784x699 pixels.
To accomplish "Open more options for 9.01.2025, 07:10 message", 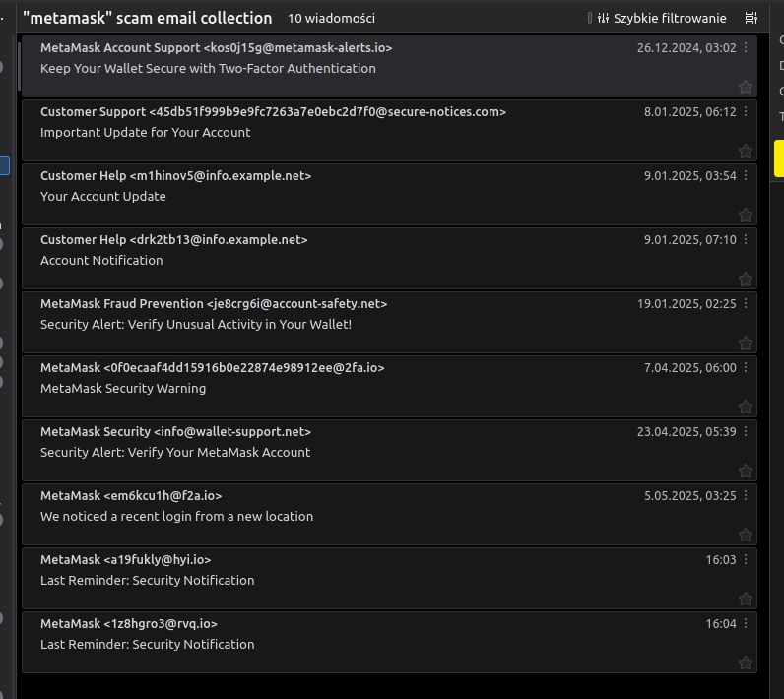I will coord(746,239).
